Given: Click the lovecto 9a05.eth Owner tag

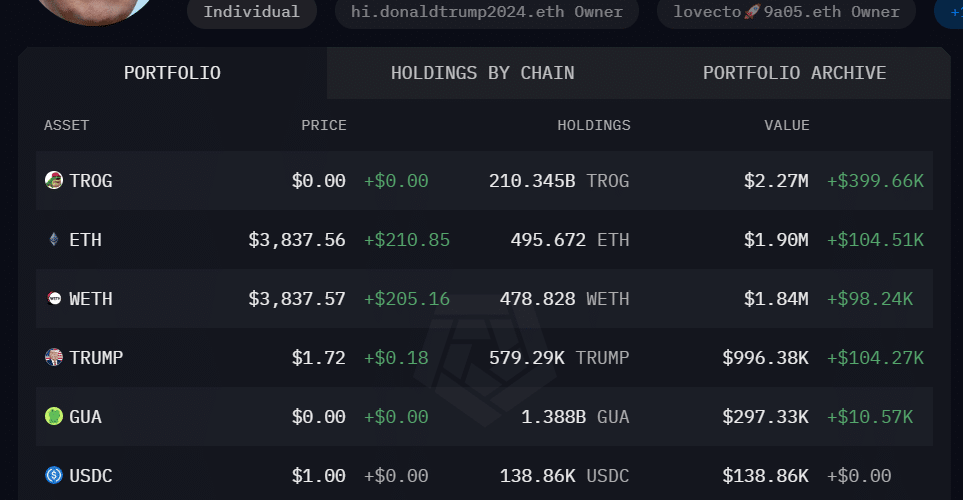Looking at the screenshot, I should pos(786,12).
